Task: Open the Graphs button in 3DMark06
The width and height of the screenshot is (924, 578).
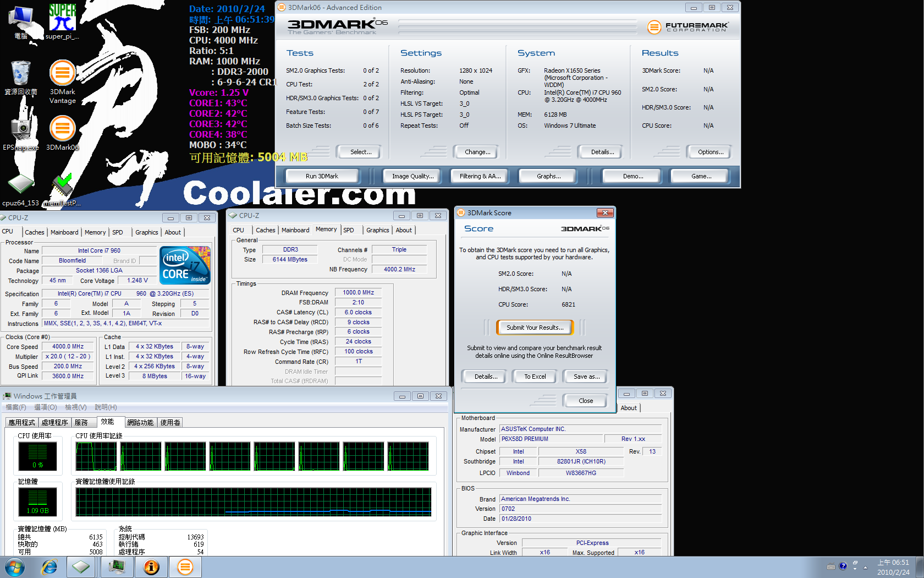Action: point(548,176)
